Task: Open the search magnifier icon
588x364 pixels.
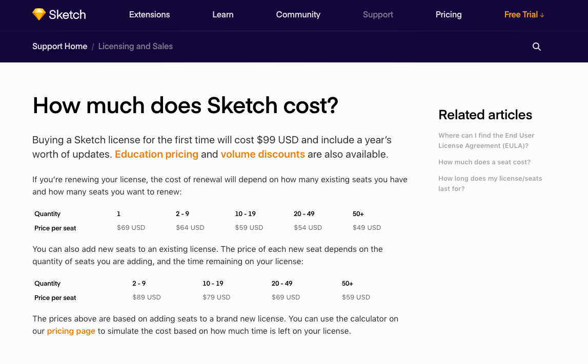Action: click(x=537, y=47)
